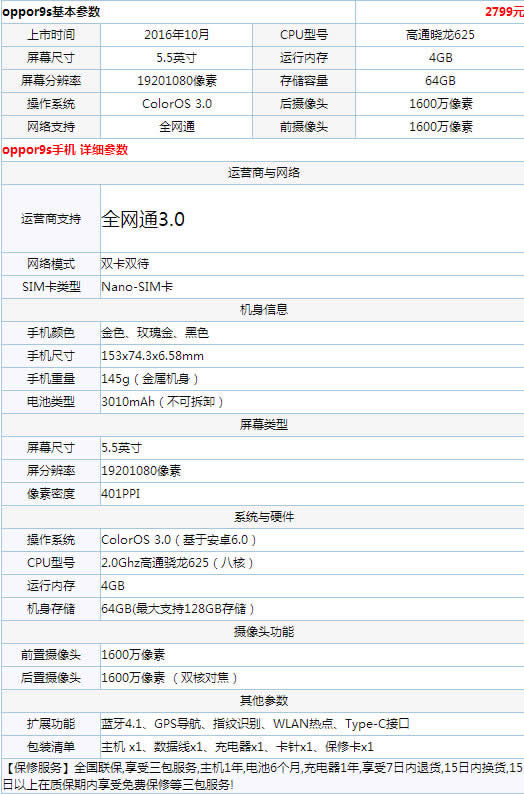Screen dimensions: 524x794
Task: Select "全网通" beside 网络支持
Action: tap(176, 127)
